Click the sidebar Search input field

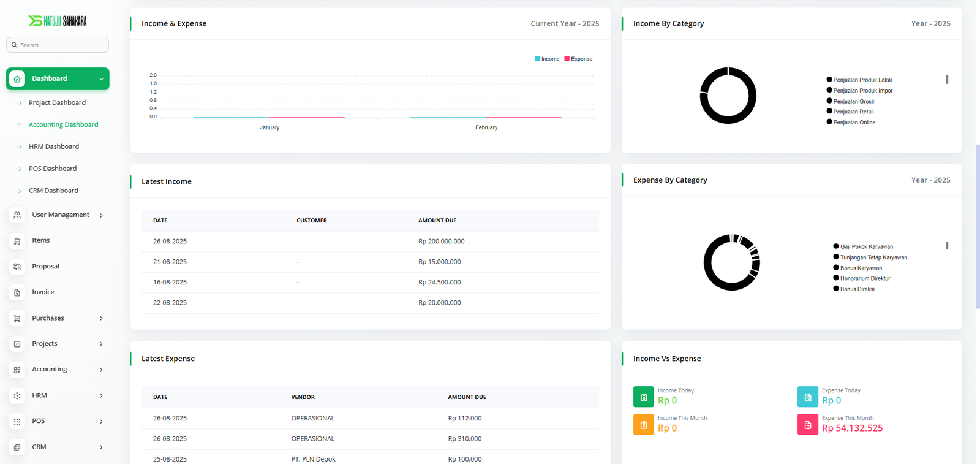[x=61, y=45]
